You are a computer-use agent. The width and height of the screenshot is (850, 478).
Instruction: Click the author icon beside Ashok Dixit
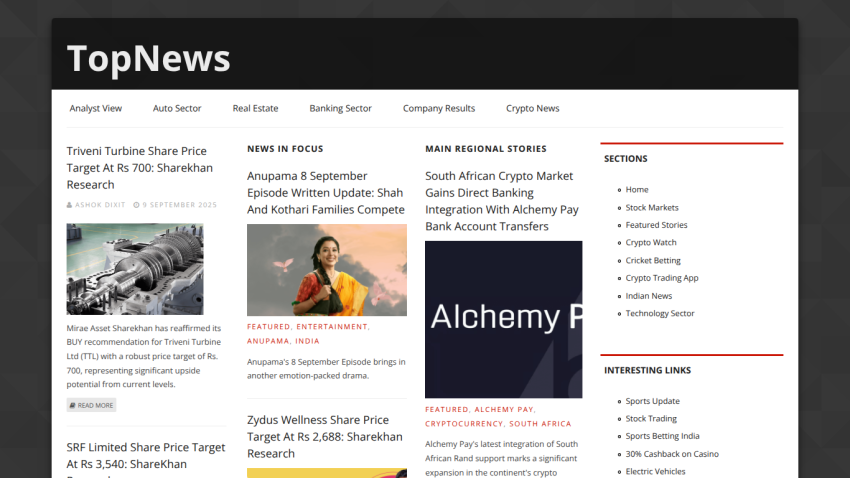(x=69, y=205)
